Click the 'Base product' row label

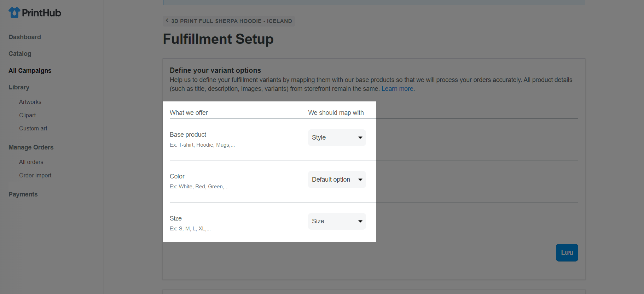pyautogui.click(x=188, y=135)
